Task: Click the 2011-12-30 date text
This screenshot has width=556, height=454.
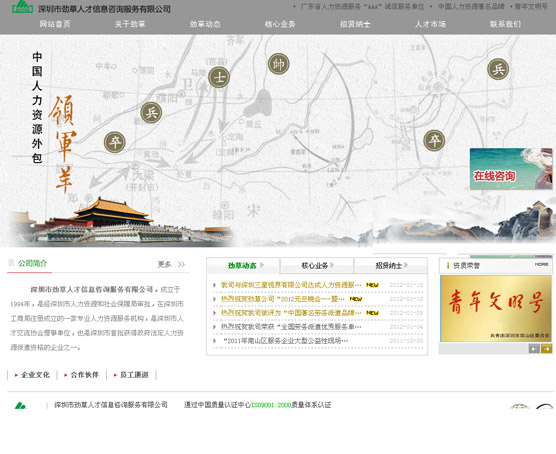Action: point(406,340)
